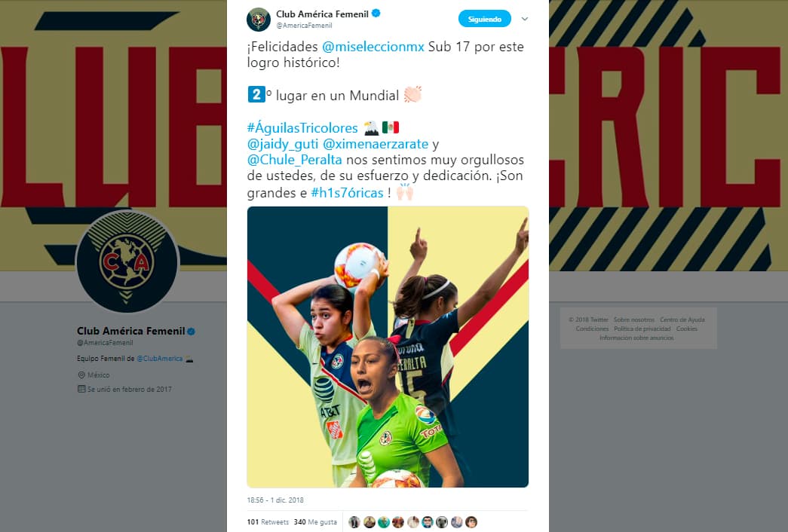This screenshot has width=788, height=532.
Task: Click the last liker avatar in the row
Action: [x=471, y=522]
